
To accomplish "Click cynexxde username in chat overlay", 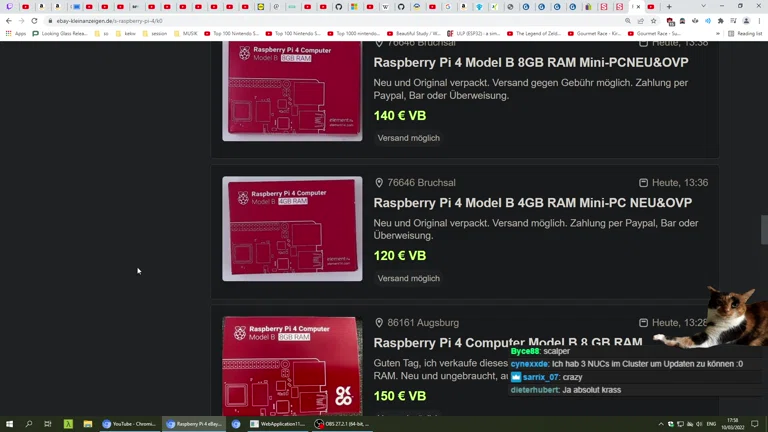I will (529, 364).
